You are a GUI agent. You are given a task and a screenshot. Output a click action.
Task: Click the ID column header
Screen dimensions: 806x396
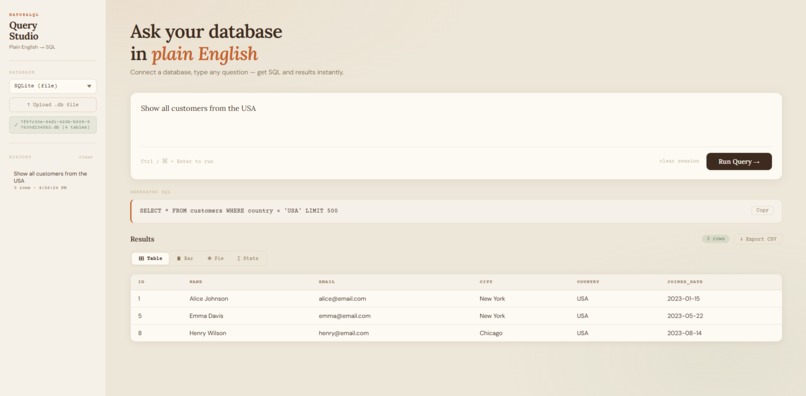point(141,282)
